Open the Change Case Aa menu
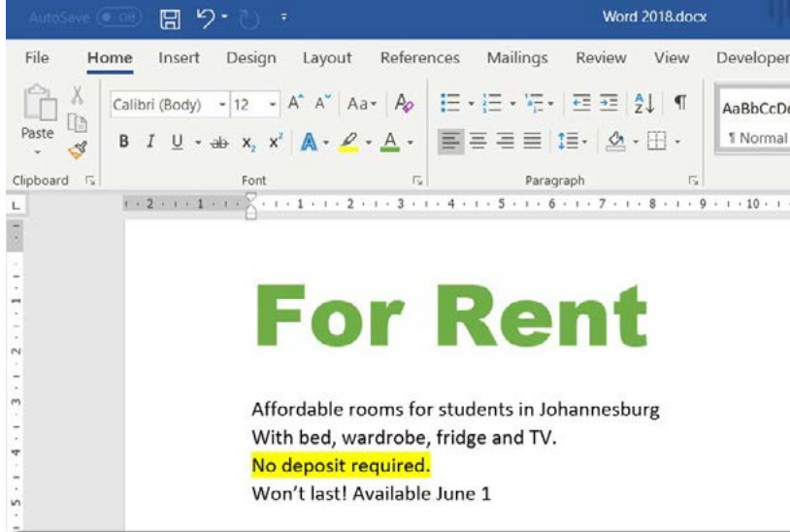Viewport: 790px width, 532px height. pos(362,104)
